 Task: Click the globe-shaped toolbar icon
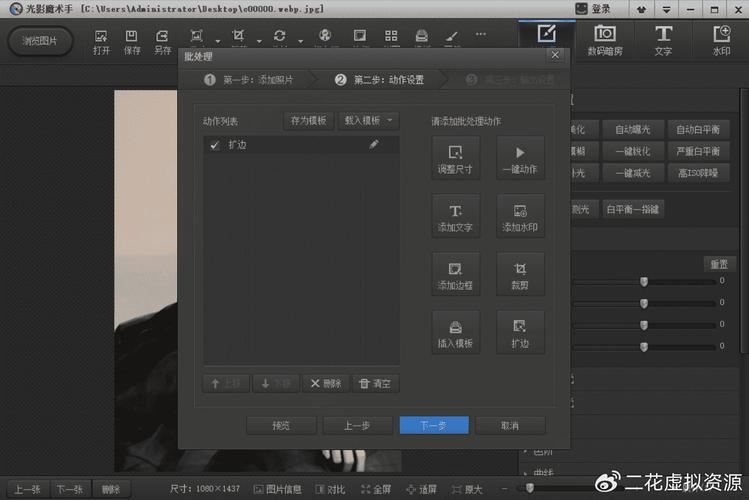325,36
